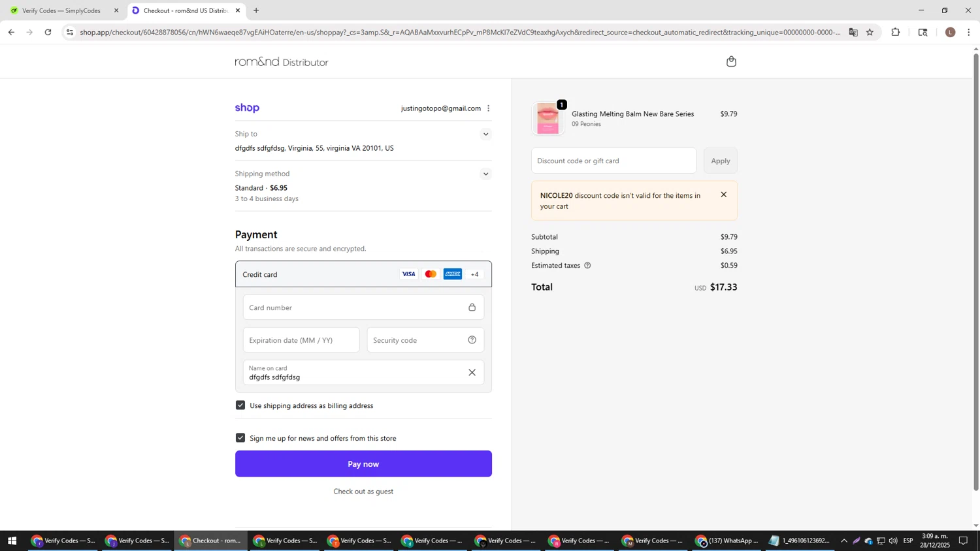
Task: Uncheck Sign me up for news and offers
Action: point(240,438)
